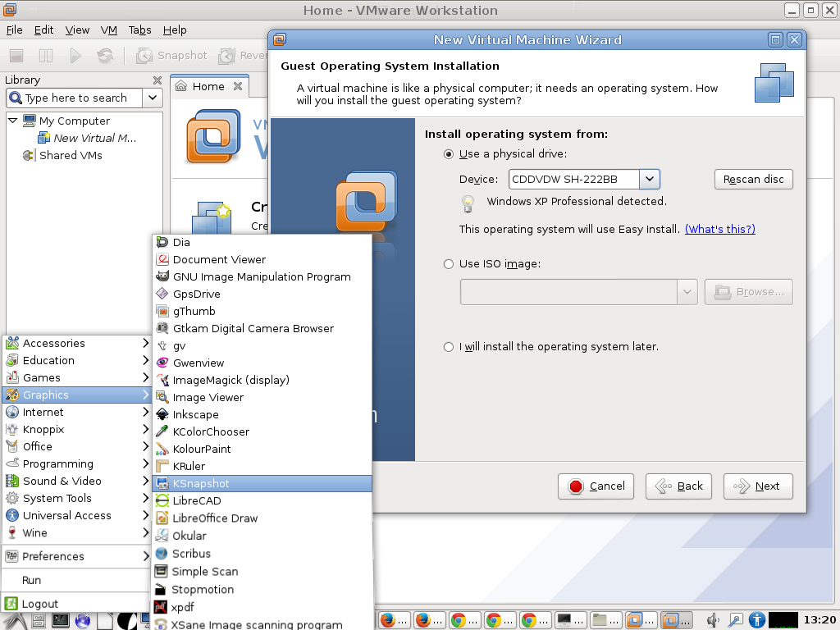Click the xpdf icon
The height and width of the screenshot is (630, 840).
pyautogui.click(x=160, y=607)
